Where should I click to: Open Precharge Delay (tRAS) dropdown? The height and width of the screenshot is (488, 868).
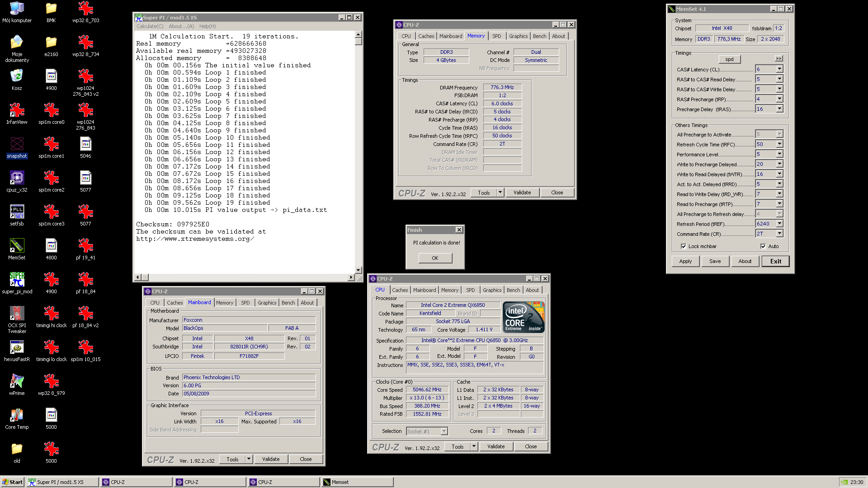coord(779,109)
